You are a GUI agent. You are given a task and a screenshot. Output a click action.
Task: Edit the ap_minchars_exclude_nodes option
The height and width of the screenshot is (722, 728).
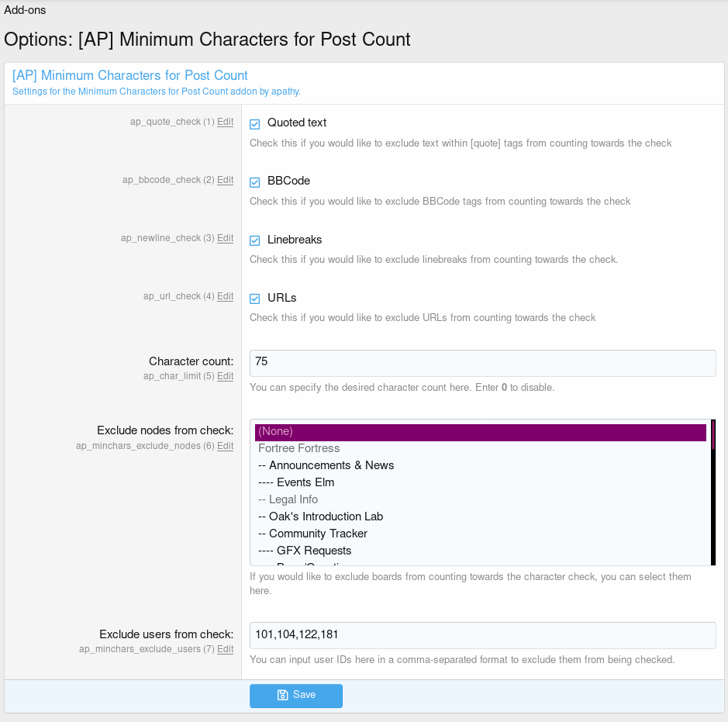[225, 447]
